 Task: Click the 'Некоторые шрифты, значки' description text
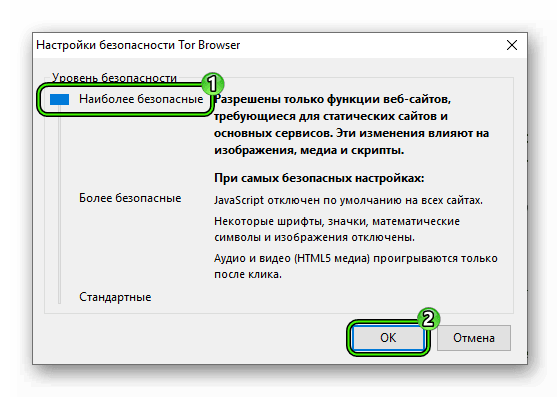(x=337, y=229)
